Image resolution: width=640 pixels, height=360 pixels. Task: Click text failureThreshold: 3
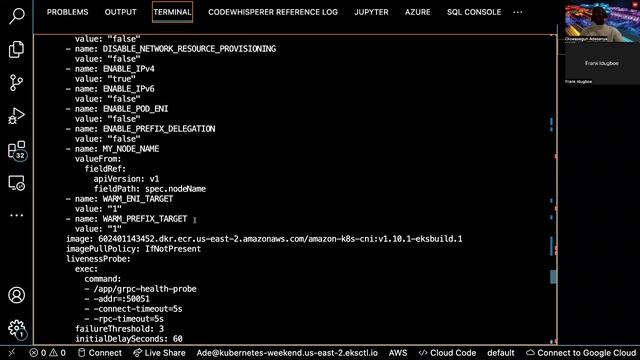[x=119, y=329]
